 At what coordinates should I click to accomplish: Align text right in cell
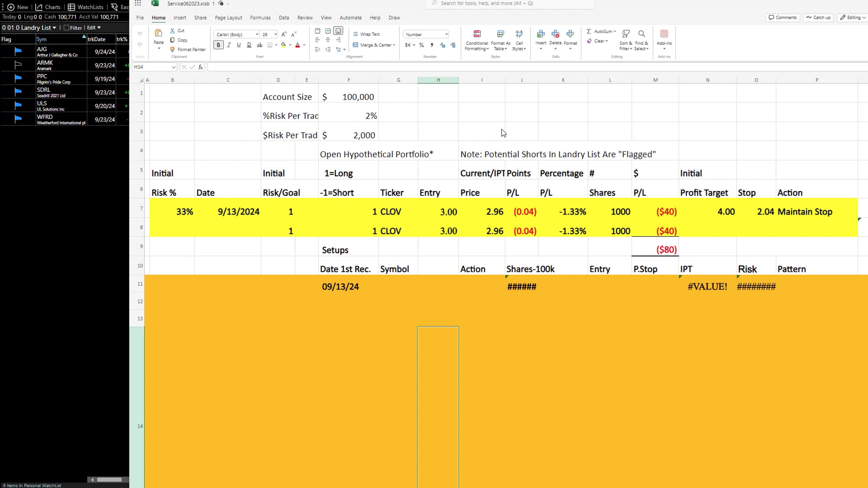click(339, 40)
